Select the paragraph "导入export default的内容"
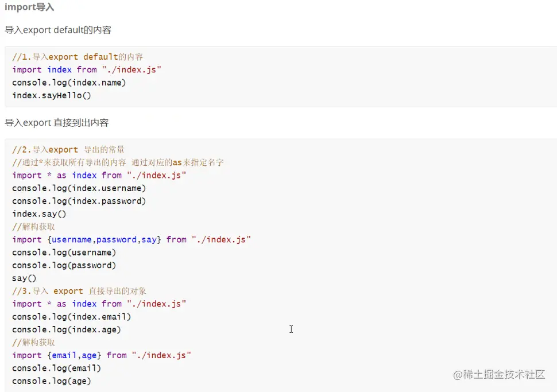The image size is (557, 392). (58, 30)
